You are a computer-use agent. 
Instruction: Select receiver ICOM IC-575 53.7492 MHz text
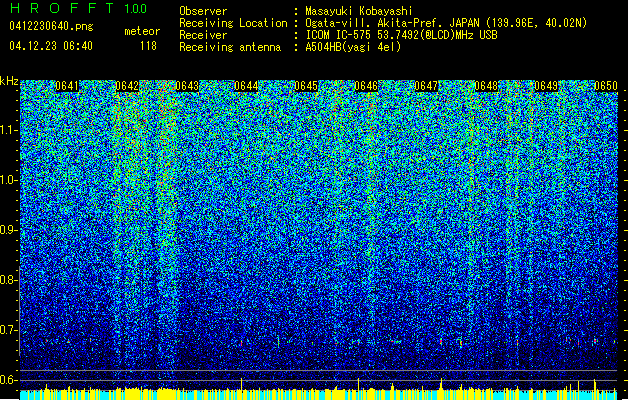[401, 35]
